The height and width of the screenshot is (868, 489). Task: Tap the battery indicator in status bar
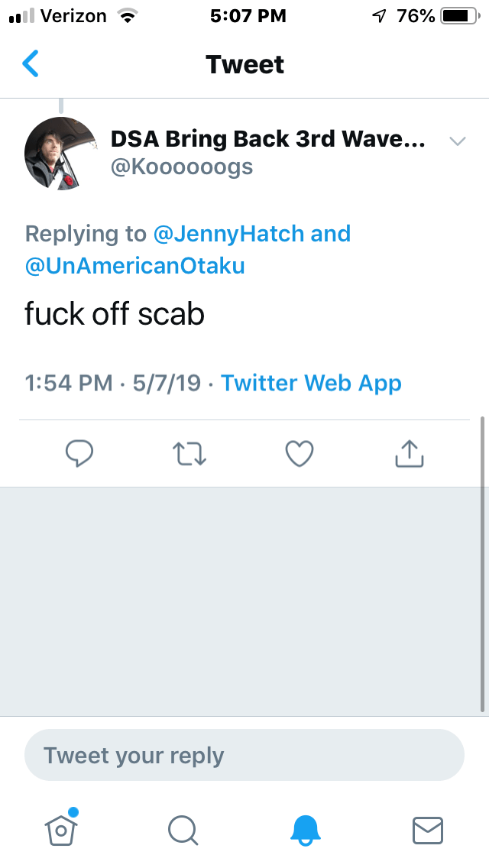tap(460, 16)
